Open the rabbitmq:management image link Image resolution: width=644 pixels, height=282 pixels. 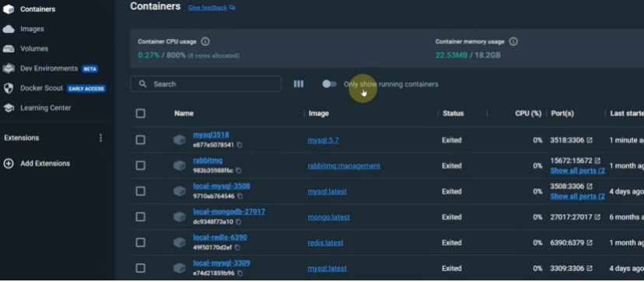pyautogui.click(x=344, y=166)
